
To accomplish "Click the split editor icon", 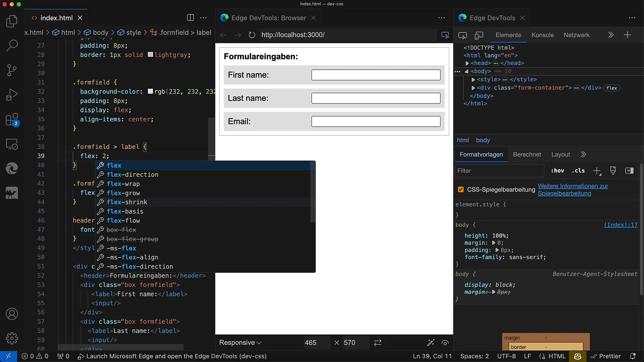I will coord(190,18).
